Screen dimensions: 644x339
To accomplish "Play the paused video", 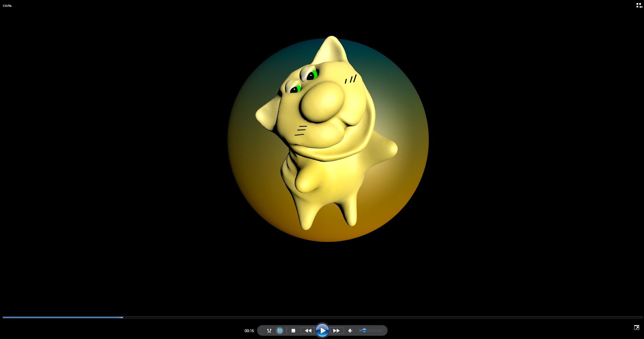I will tap(322, 331).
